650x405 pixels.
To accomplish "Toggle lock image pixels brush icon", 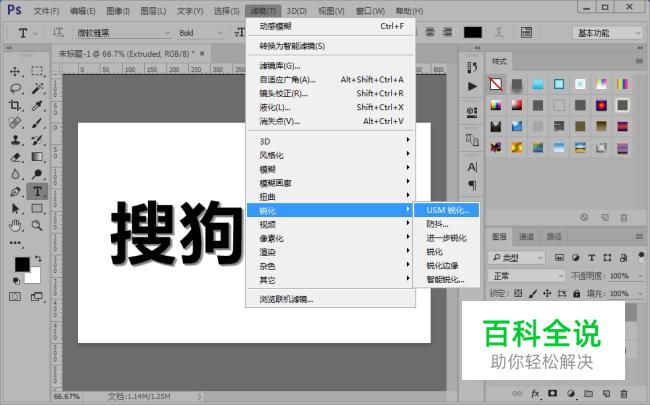I will click(533, 293).
